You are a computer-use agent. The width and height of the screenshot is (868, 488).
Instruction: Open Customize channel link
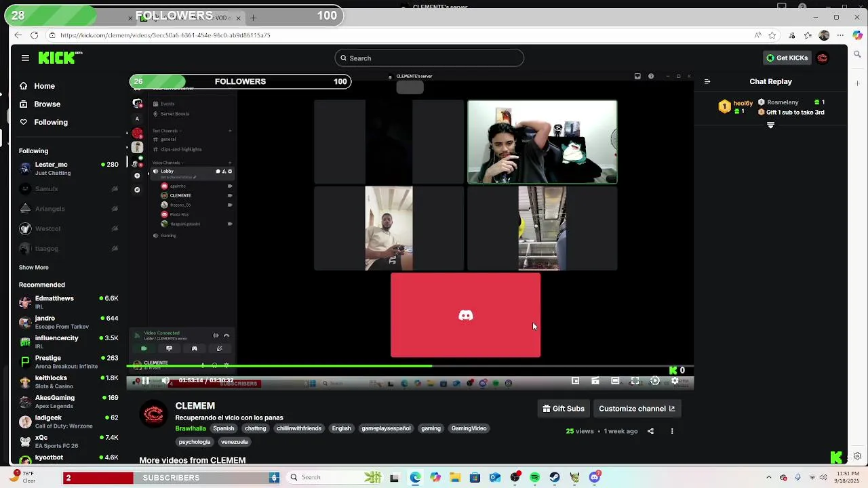[x=637, y=409]
